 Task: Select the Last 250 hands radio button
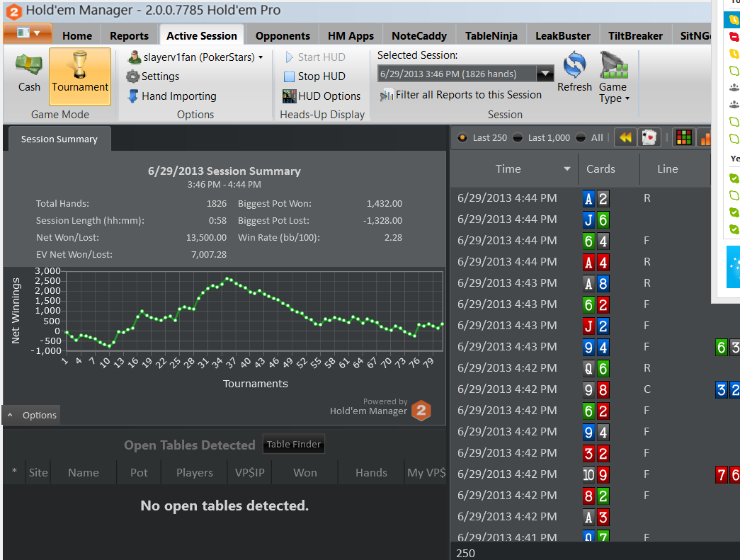pos(462,138)
